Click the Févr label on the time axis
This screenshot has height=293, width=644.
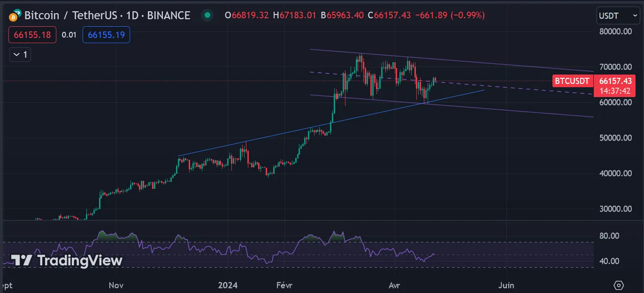(283, 285)
